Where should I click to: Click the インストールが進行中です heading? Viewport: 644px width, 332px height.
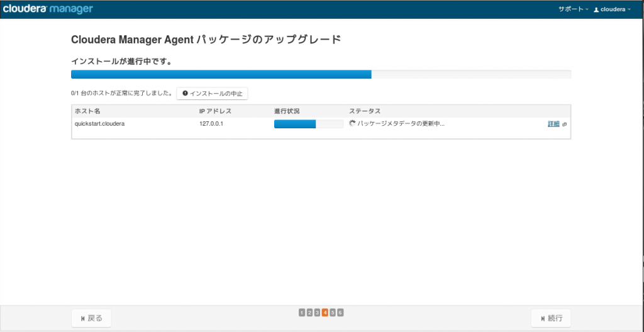(121, 62)
